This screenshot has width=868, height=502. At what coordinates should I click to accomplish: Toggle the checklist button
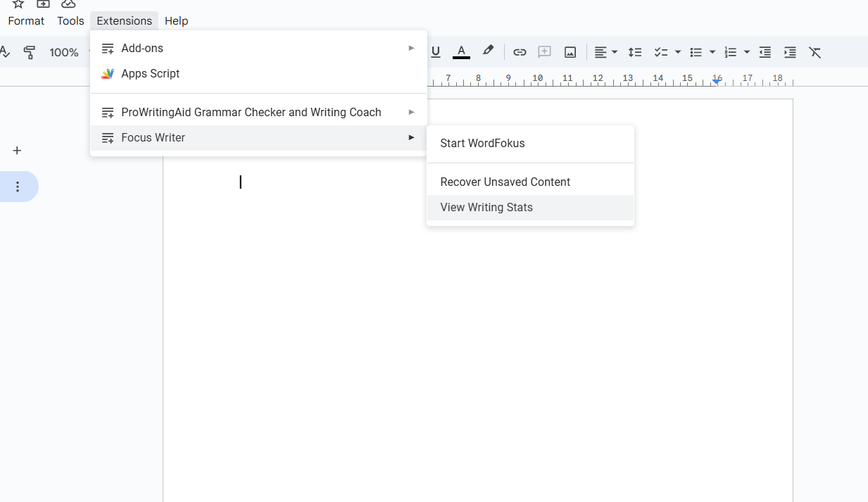coord(660,52)
